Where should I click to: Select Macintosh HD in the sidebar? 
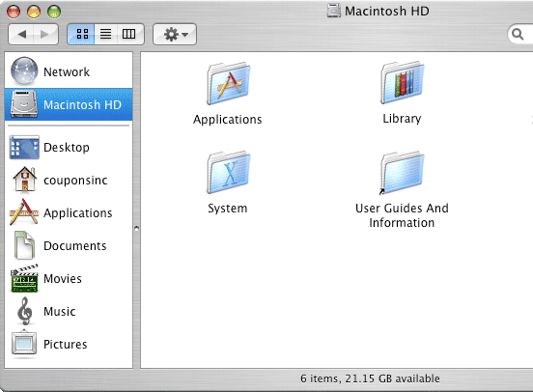[x=69, y=104]
